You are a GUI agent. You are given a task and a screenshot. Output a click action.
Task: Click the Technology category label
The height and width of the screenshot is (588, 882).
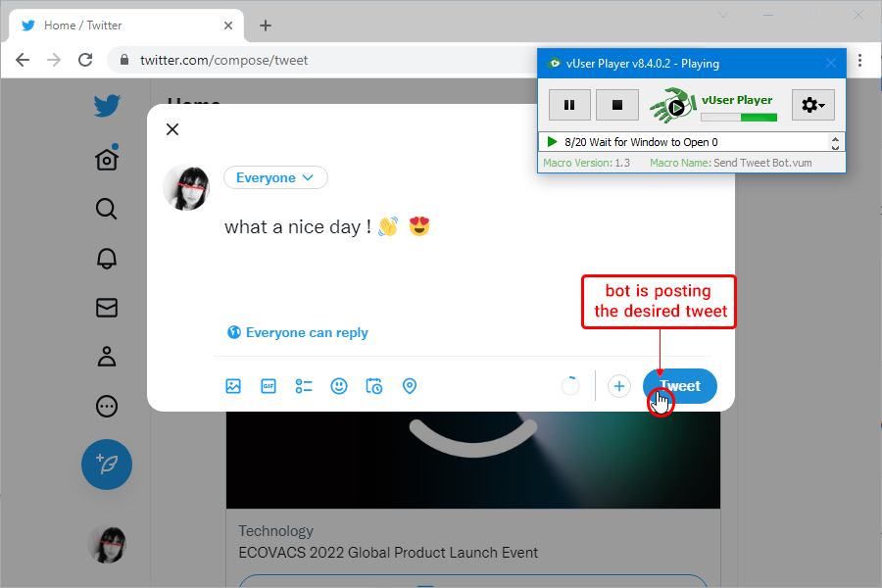[275, 530]
